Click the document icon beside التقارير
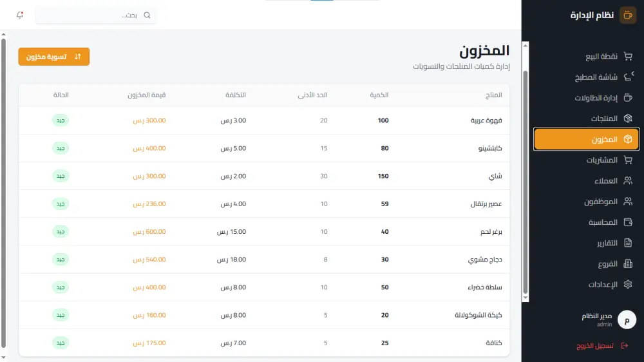This screenshot has height=362, width=644. 627,243
